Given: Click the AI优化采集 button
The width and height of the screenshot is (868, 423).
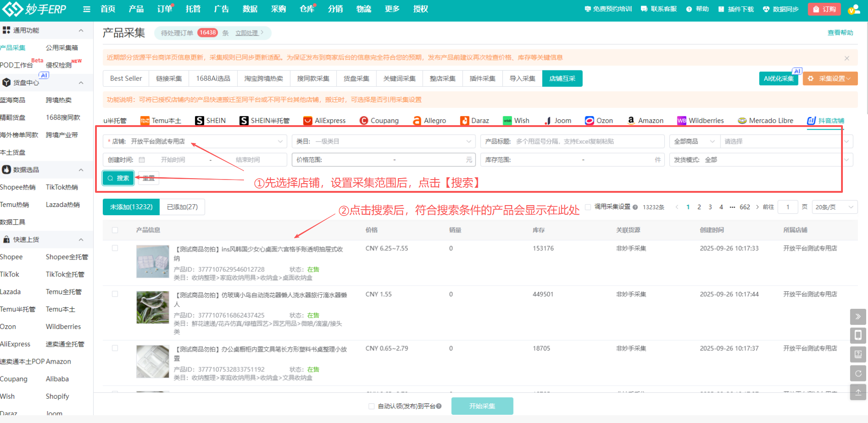Looking at the screenshot, I should pyautogui.click(x=778, y=79).
